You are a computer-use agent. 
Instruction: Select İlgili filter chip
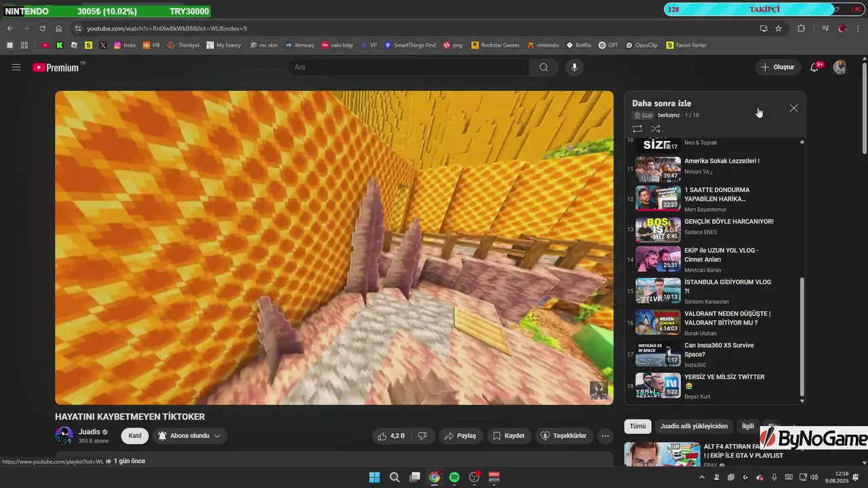coord(747,426)
